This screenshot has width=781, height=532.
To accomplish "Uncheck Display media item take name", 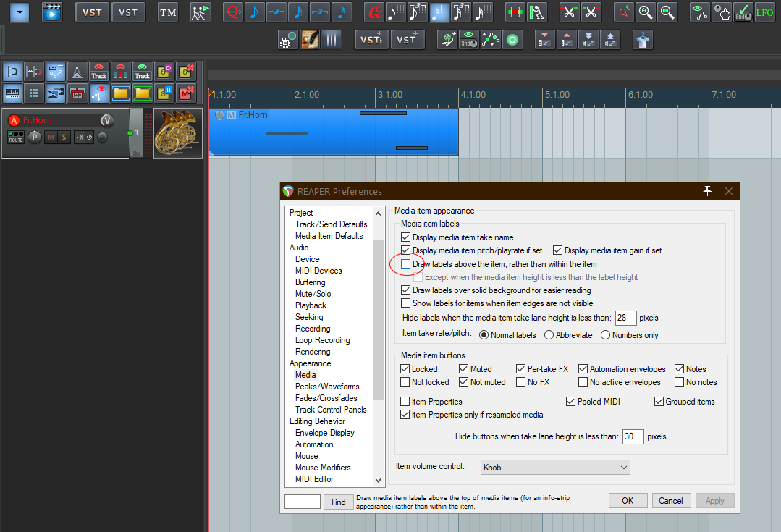I will click(x=405, y=237).
